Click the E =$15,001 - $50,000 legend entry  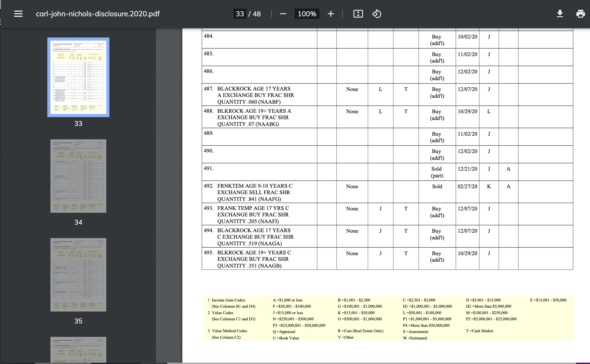click(x=548, y=300)
